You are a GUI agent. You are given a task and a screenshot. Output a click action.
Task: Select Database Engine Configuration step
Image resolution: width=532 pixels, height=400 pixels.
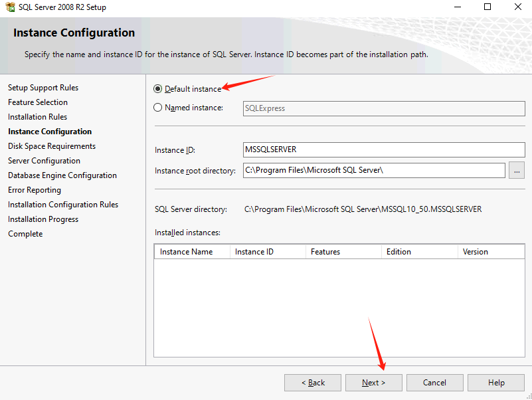(x=62, y=175)
